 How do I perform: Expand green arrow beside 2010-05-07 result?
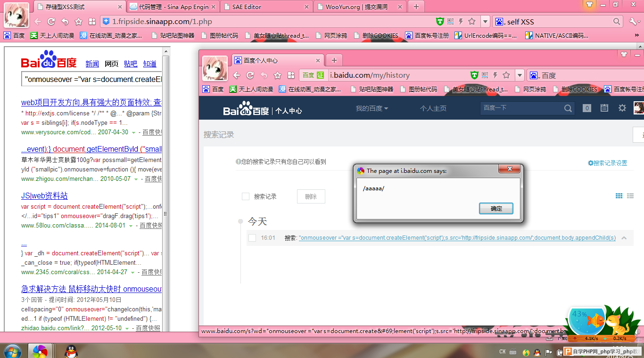point(136,179)
